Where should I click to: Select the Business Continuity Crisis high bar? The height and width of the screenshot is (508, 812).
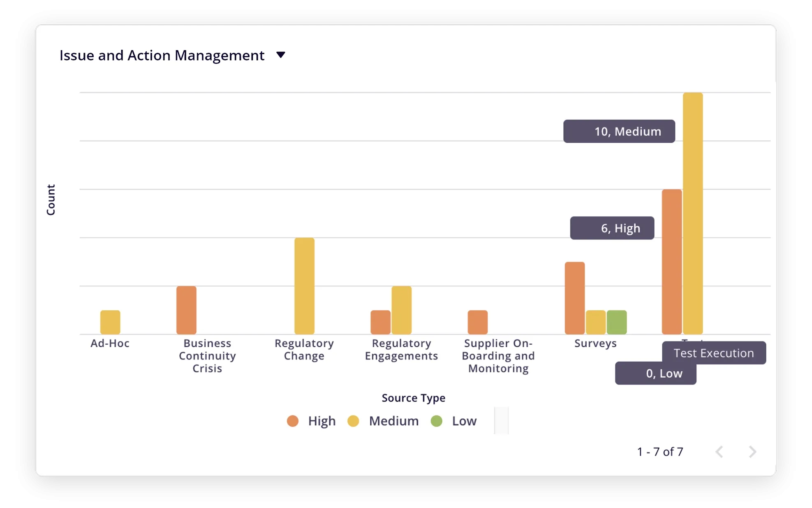[186, 310]
